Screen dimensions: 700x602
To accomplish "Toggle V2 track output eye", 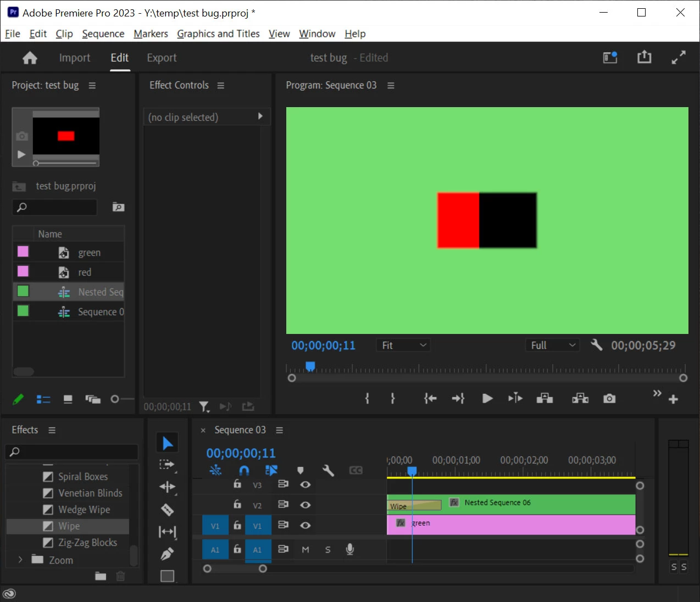I will pos(305,505).
